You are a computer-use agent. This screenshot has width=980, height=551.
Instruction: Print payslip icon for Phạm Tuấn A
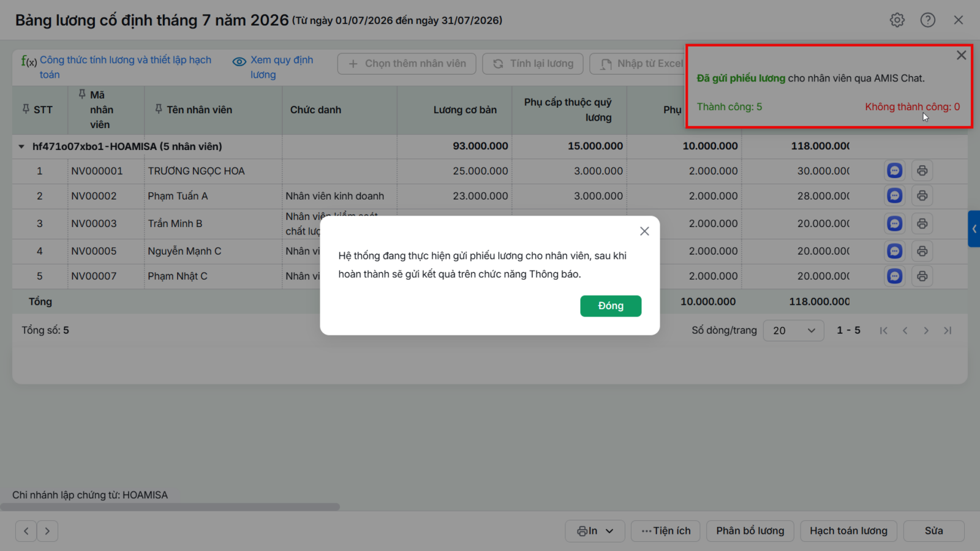[x=922, y=196]
